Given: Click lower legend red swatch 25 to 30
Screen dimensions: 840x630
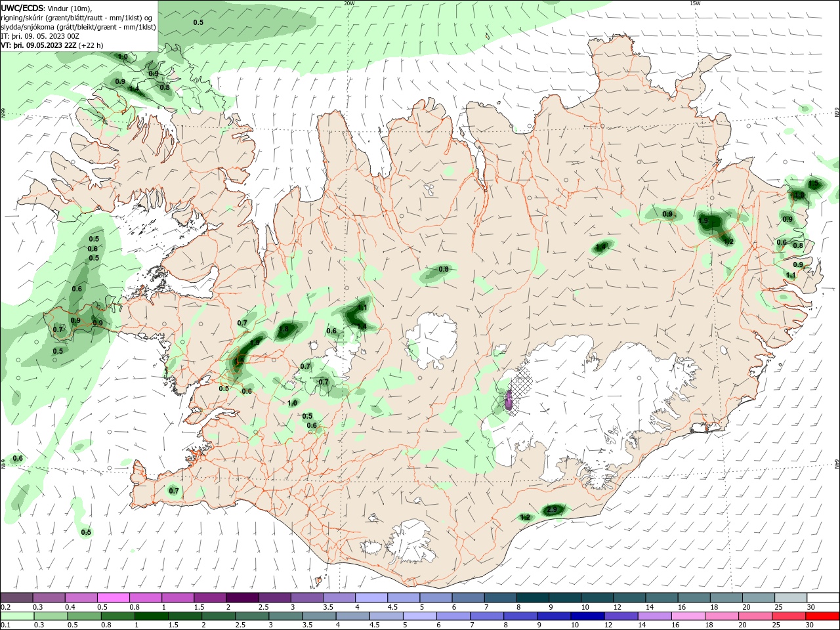Looking at the screenshot, I should (x=787, y=616).
